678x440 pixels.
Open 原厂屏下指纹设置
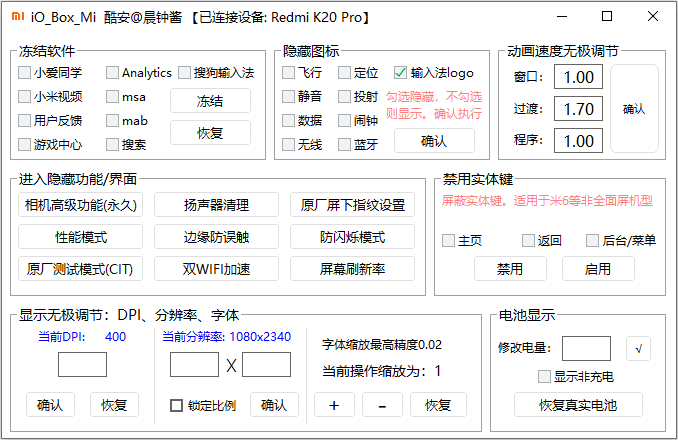[x=352, y=205]
